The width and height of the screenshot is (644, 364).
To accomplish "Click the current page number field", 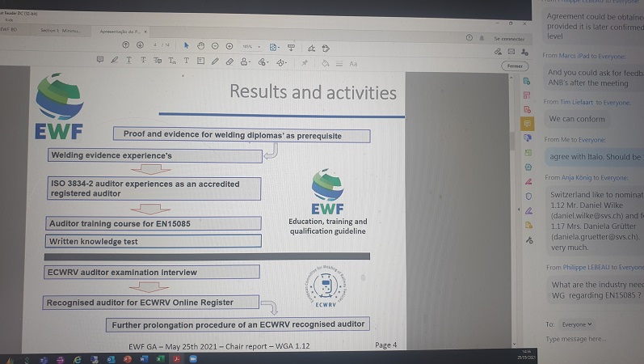I will coord(156,44).
